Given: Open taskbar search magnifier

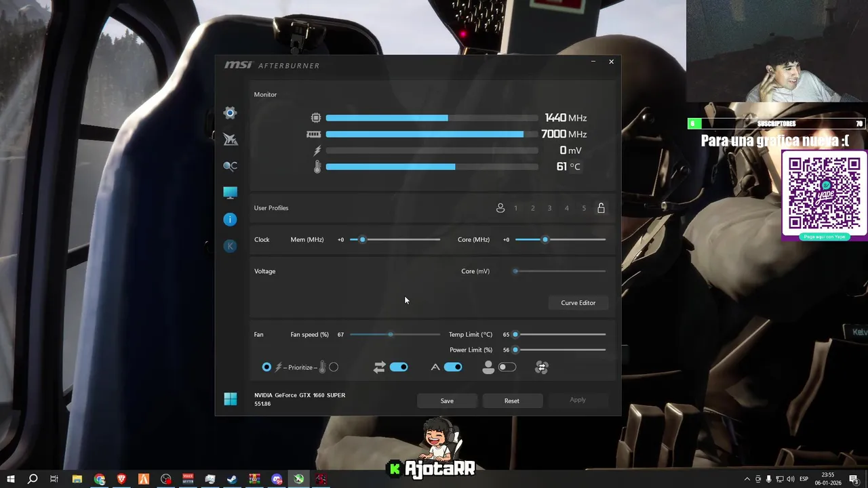Looking at the screenshot, I should pyautogui.click(x=32, y=479).
